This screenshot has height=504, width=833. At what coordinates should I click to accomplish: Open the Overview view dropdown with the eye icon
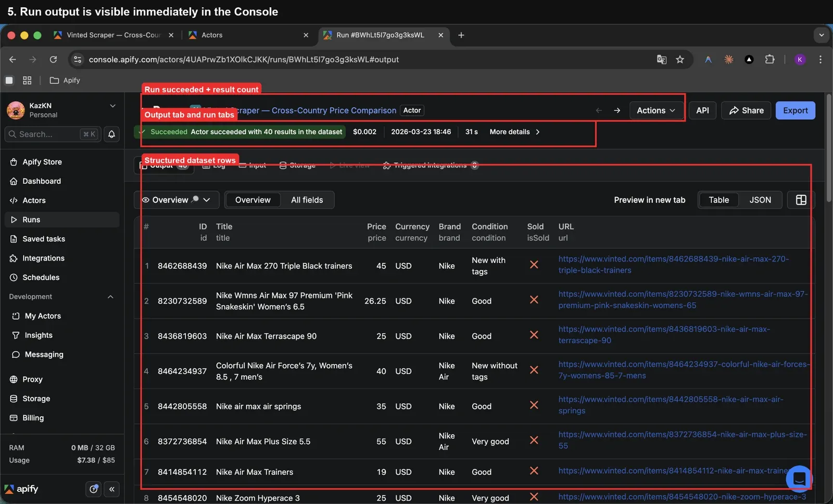click(176, 200)
